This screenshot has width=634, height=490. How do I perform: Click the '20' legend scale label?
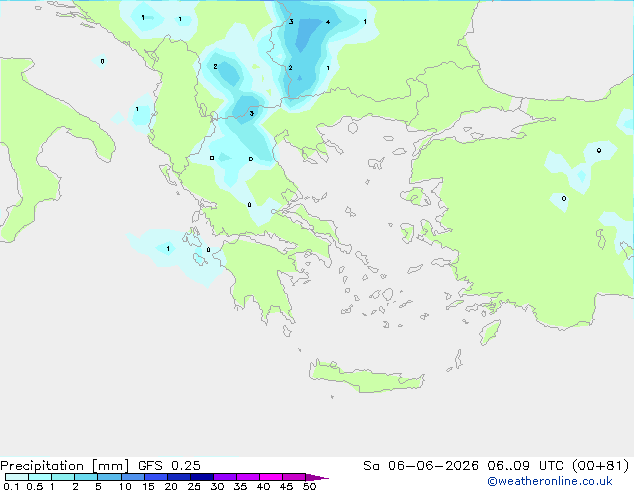click(x=171, y=486)
